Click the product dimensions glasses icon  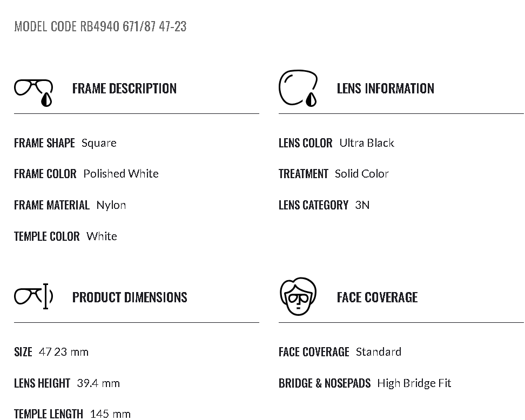coord(33,296)
